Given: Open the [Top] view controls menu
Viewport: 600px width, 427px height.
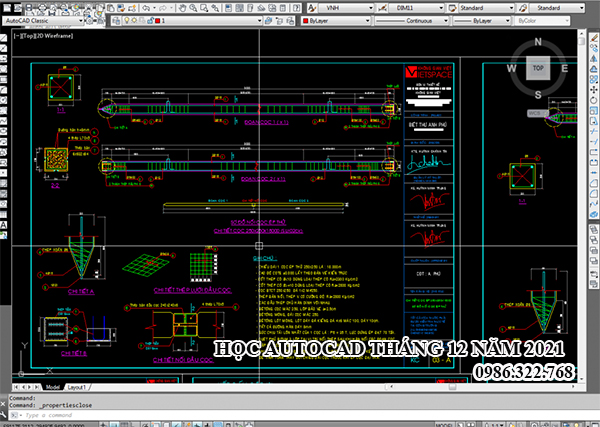Looking at the screenshot, I should (27, 36).
